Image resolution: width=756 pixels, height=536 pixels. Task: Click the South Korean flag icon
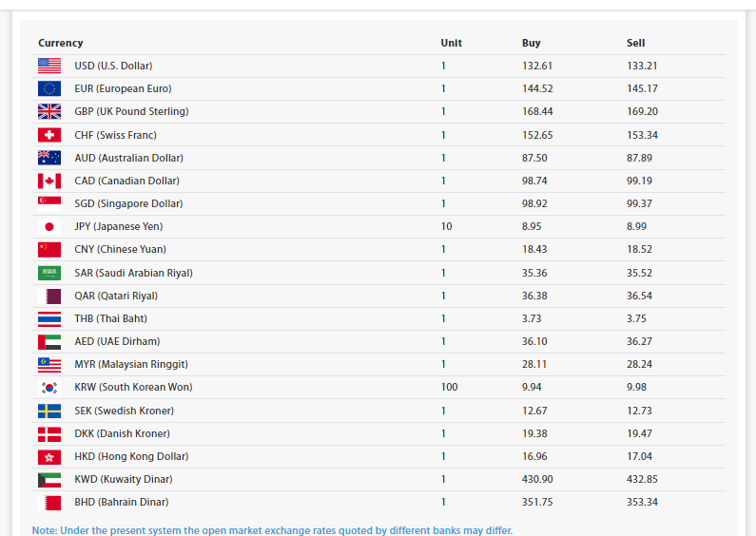coord(49,387)
